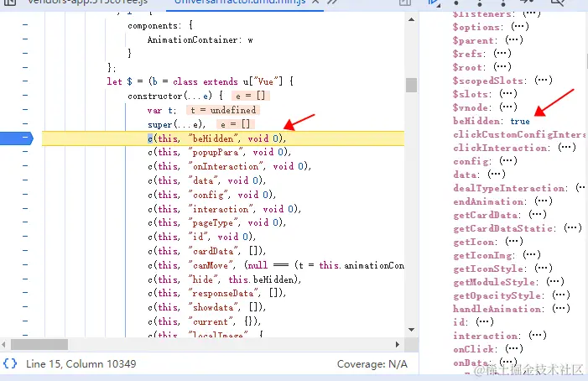
Task: Click the "pageType" string in the code
Action: [212, 222]
